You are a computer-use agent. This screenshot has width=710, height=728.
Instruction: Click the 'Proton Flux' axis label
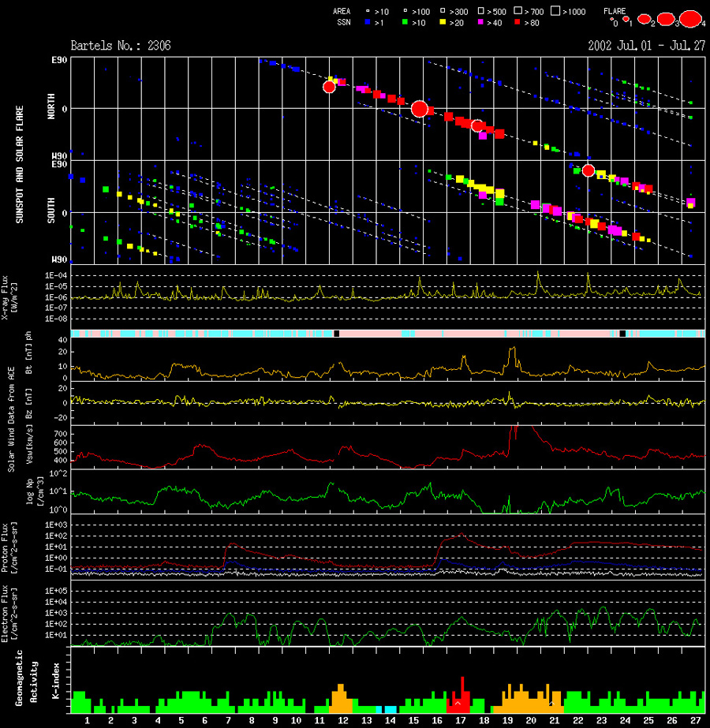pyautogui.click(x=5, y=548)
